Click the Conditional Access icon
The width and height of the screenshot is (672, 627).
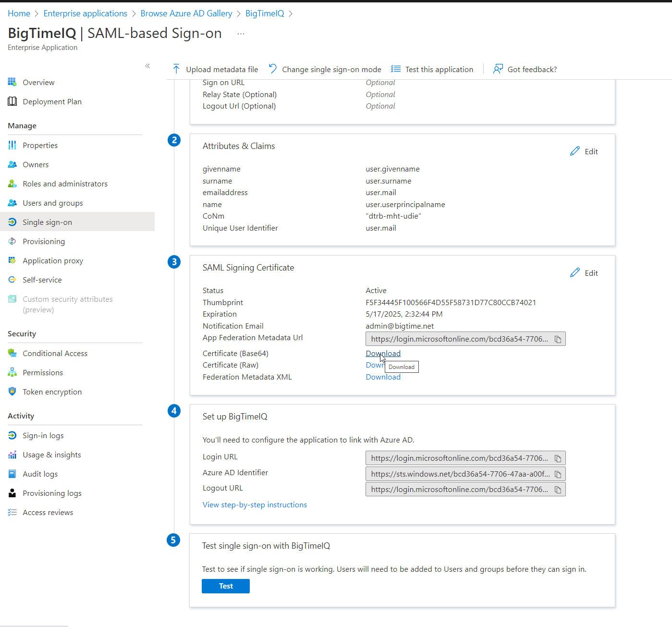[12, 353]
